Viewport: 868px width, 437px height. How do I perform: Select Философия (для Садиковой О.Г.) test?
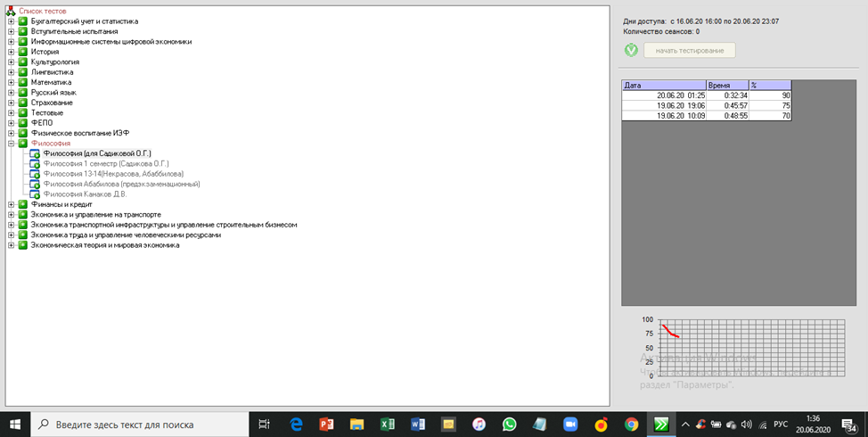click(x=97, y=153)
